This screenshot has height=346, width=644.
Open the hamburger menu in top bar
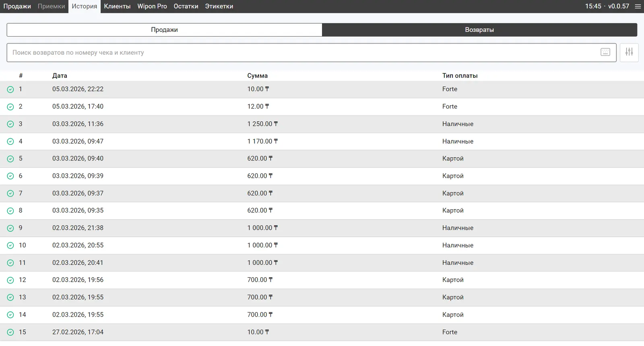pyautogui.click(x=638, y=6)
